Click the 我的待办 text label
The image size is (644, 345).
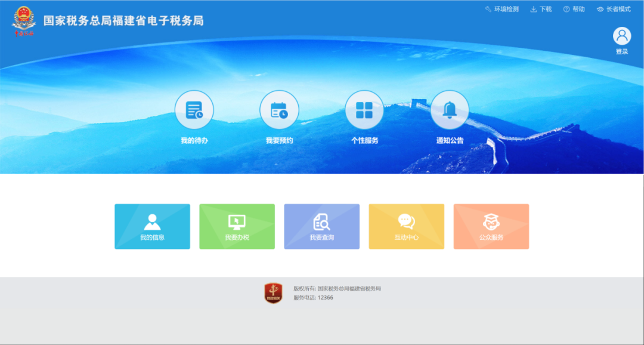click(194, 141)
